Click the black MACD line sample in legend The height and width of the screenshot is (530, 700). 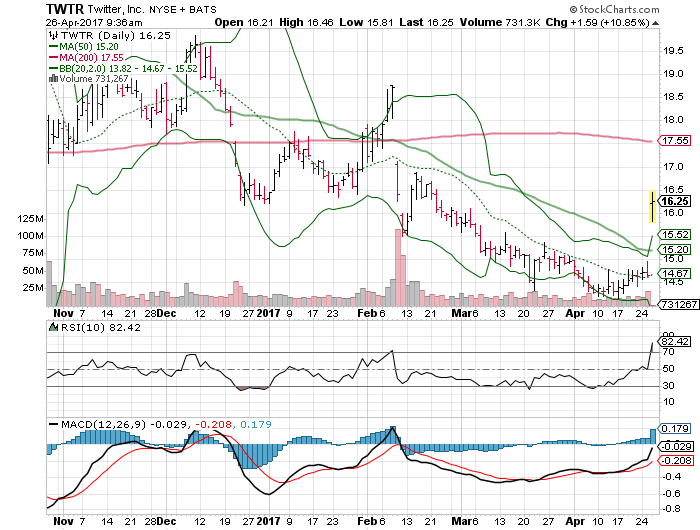54,424
